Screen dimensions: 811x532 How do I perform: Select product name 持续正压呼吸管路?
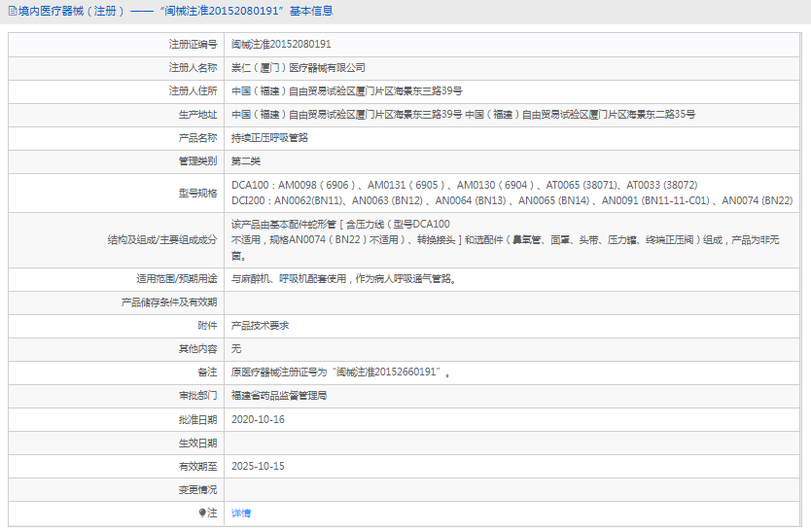(269, 138)
